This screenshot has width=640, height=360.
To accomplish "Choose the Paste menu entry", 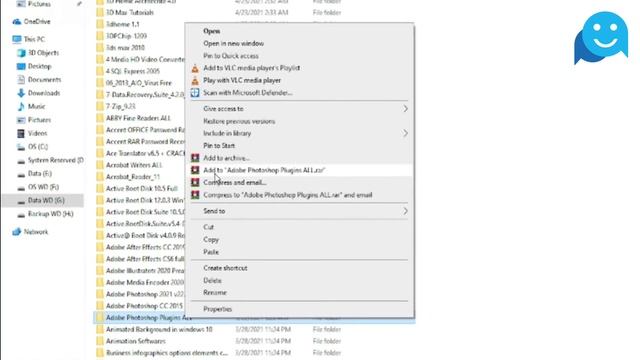I will [x=211, y=252].
